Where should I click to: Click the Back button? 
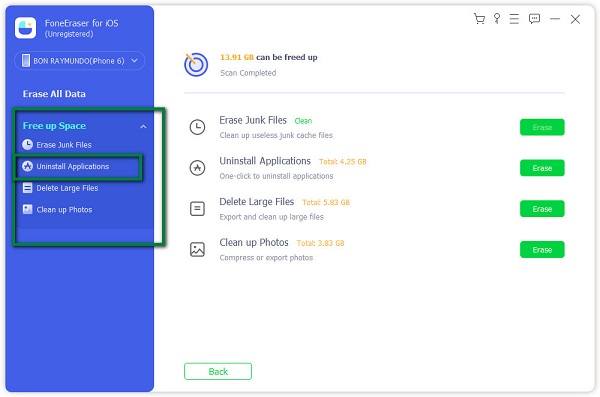218,371
